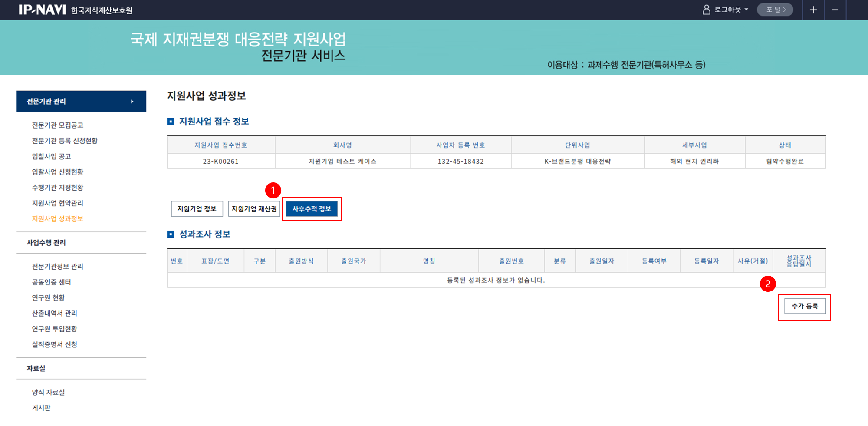Select the 지원기업 정보 tab
868x426 pixels.
(197, 209)
